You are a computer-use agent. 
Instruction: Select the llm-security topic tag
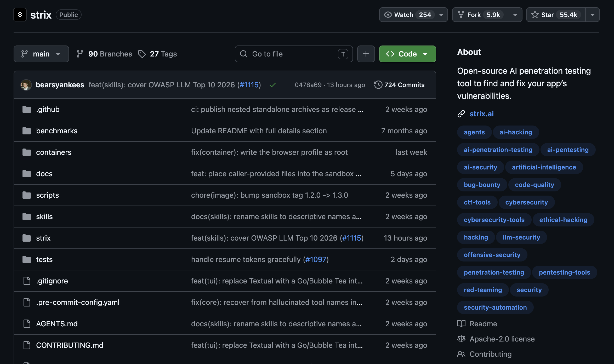pyautogui.click(x=521, y=237)
